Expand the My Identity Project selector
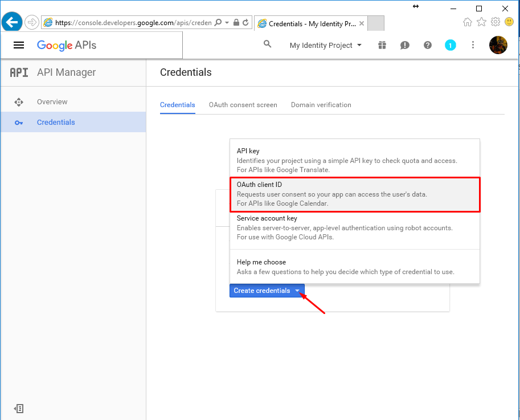 coord(325,46)
